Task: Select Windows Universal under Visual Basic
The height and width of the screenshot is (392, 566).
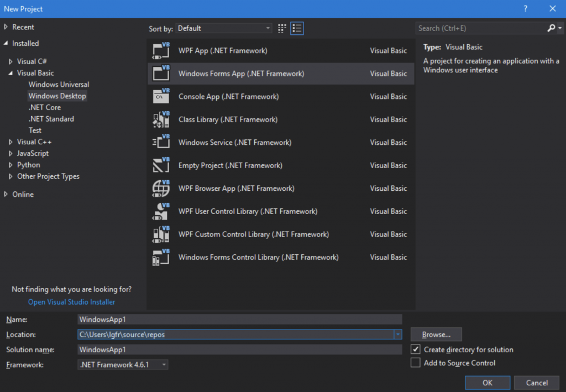Action: point(59,84)
